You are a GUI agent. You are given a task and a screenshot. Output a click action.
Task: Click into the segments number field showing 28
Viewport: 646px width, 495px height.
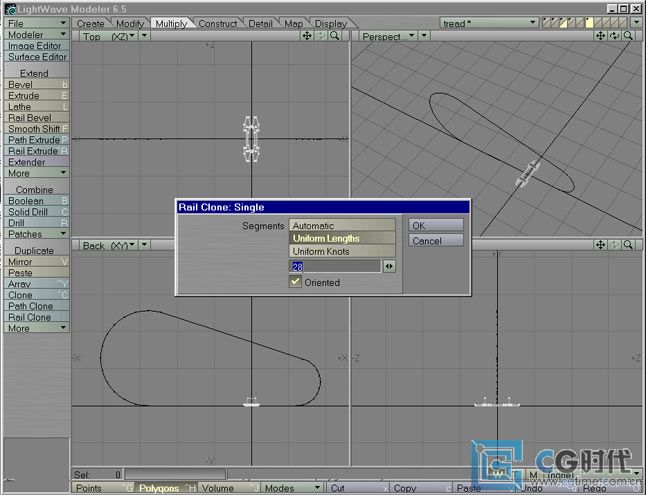[335, 266]
